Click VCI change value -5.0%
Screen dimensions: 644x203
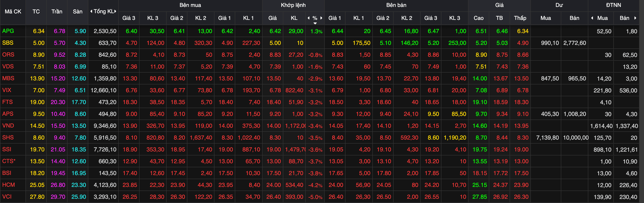coord(315,197)
